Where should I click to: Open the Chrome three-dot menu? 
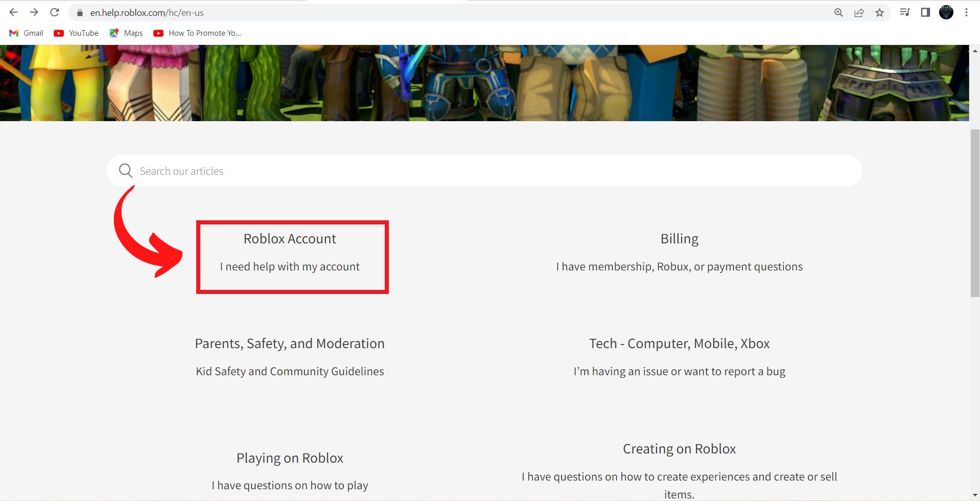tap(966, 12)
